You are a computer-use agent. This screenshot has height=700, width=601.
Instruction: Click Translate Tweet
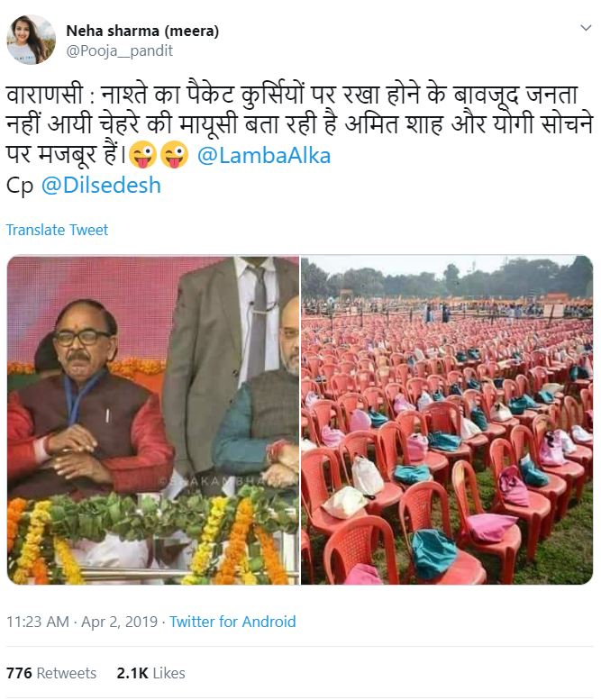click(x=57, y=230)
